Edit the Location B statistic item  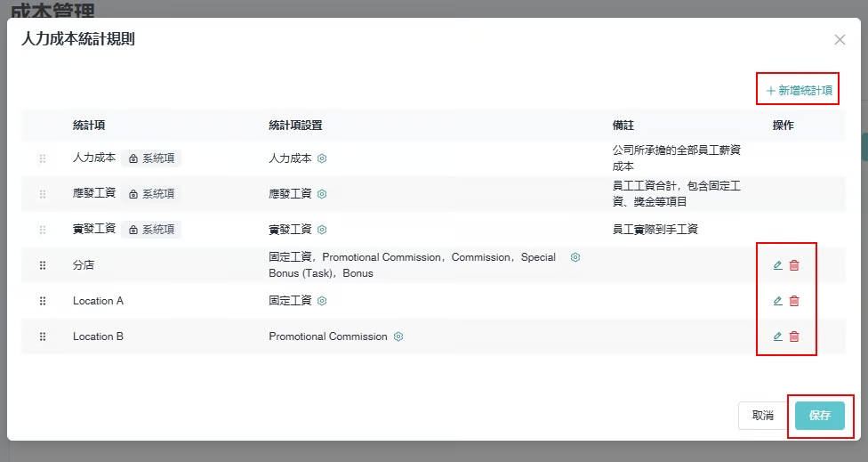tap(777, 336)
